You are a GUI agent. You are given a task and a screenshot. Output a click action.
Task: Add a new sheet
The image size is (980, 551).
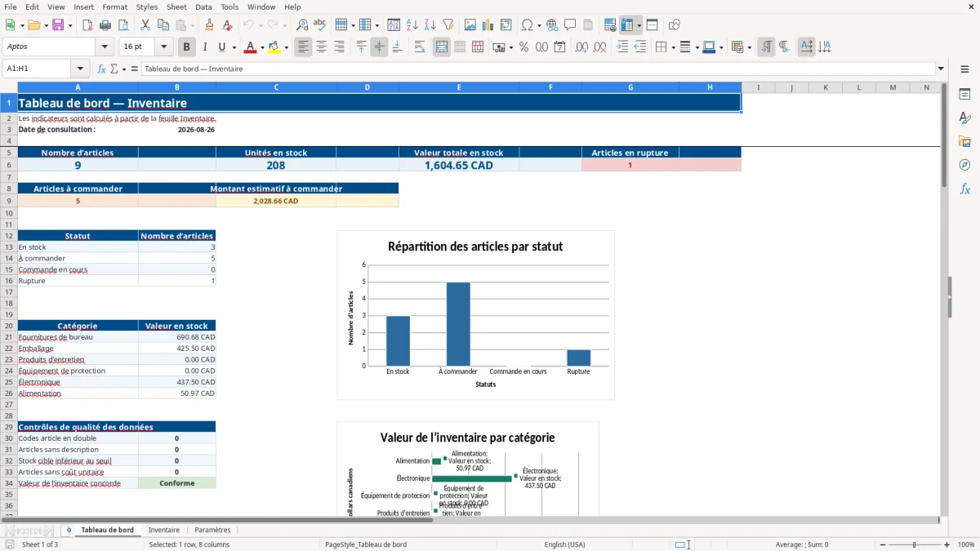click(69, 530)
